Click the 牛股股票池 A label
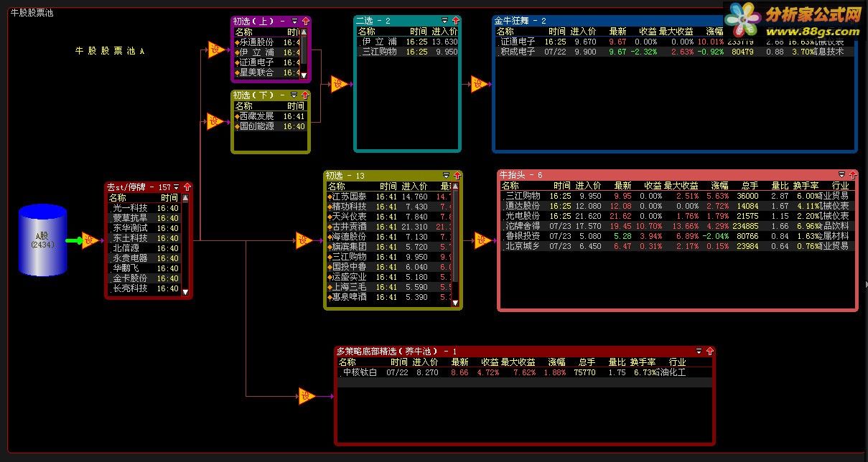The image size is (868, 462). (x=111, y=51)
